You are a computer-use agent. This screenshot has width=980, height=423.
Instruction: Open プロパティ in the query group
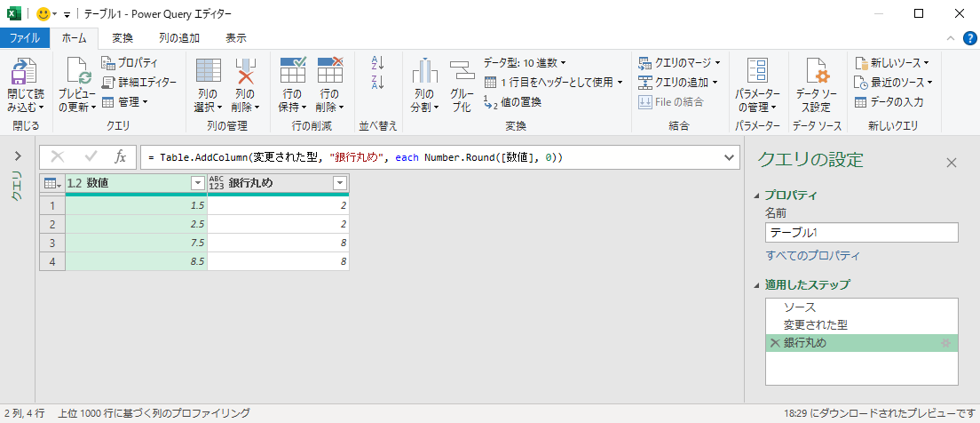click(130, 62)
